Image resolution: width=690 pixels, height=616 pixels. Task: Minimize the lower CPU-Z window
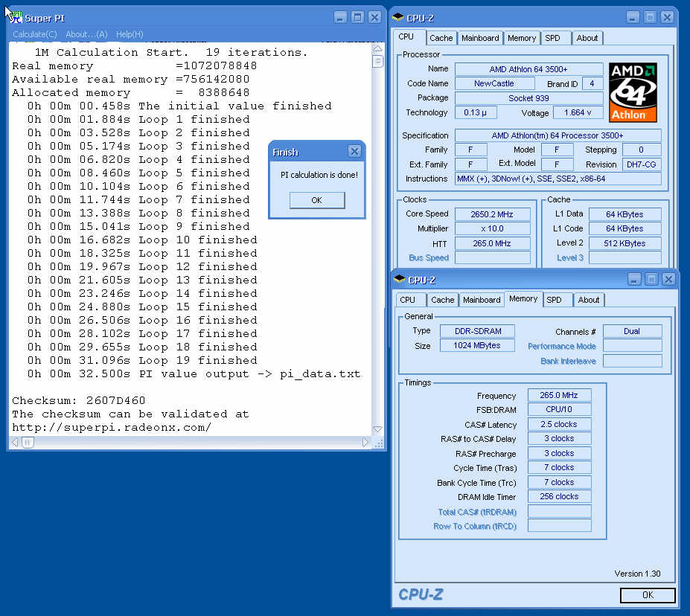click(634, 279)
